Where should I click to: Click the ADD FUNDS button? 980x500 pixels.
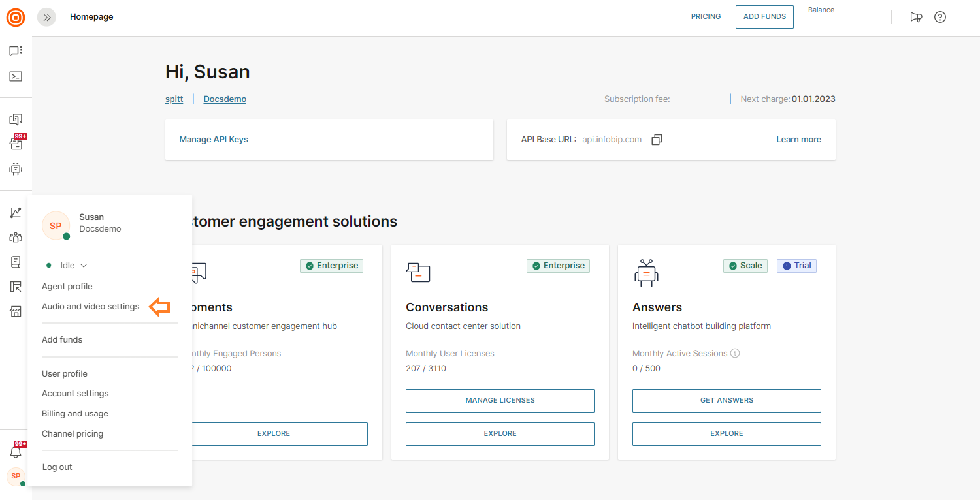click(764, 17)
